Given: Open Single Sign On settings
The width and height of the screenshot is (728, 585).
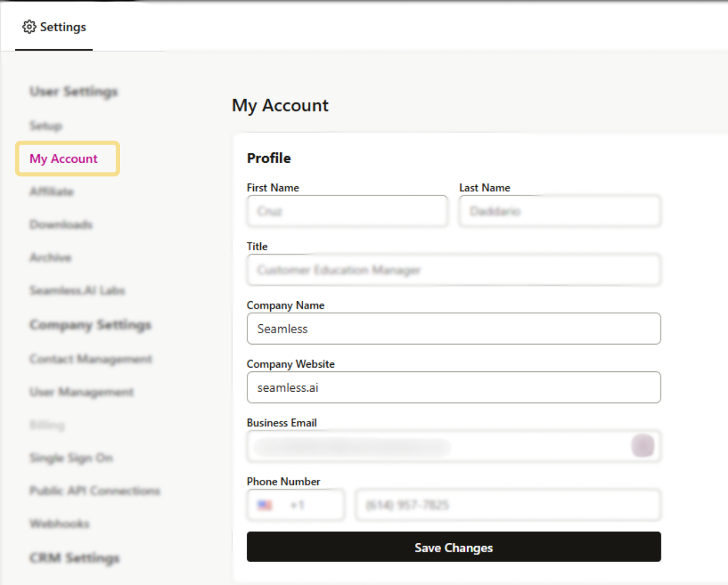Looking at the screenshot, I should (x=71, y=458).
